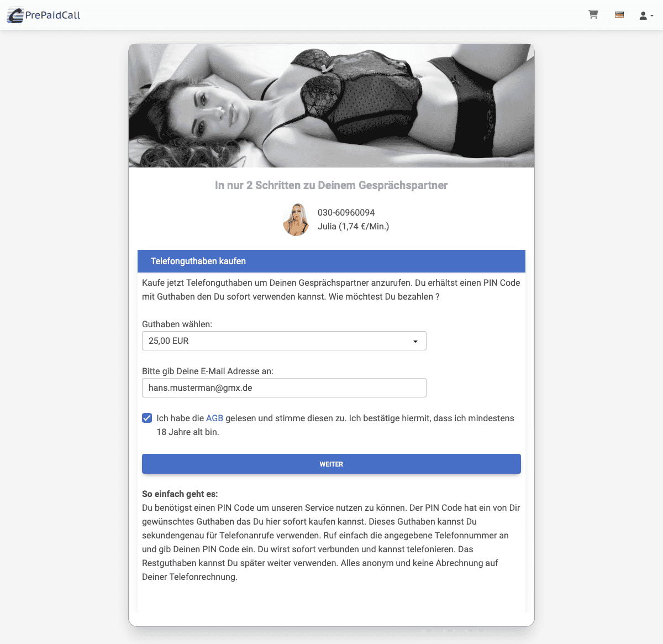Viewport: 663px width, 644px height.
Task: Uncheck the AGB agreement checkbox
Action: pyautogui.click(x=147, y=418)
